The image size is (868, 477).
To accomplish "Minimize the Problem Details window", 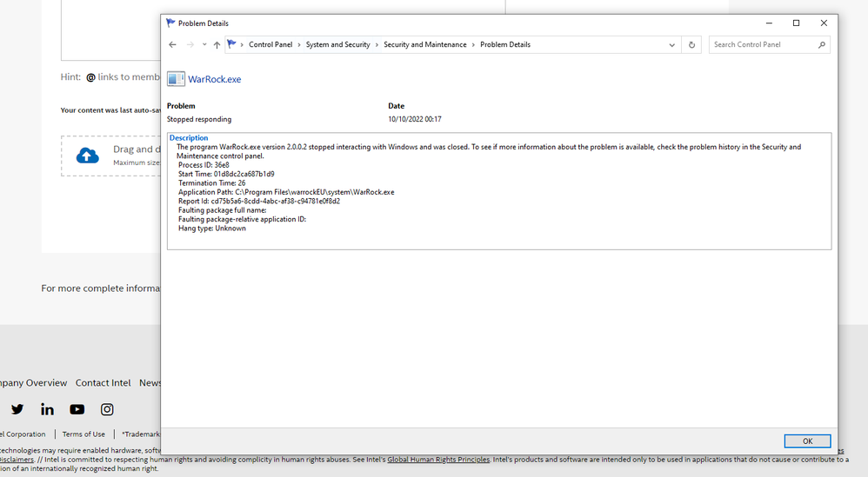I will tap(769, 23).
